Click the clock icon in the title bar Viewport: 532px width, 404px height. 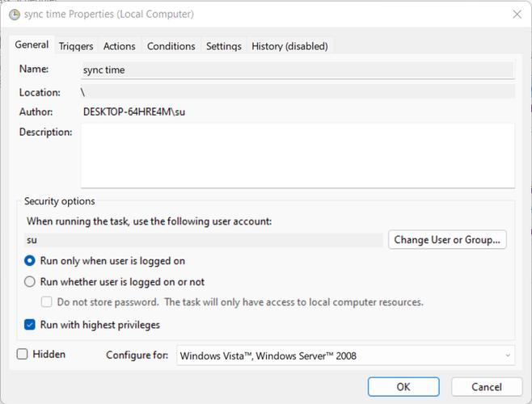[x=14, y=15]
